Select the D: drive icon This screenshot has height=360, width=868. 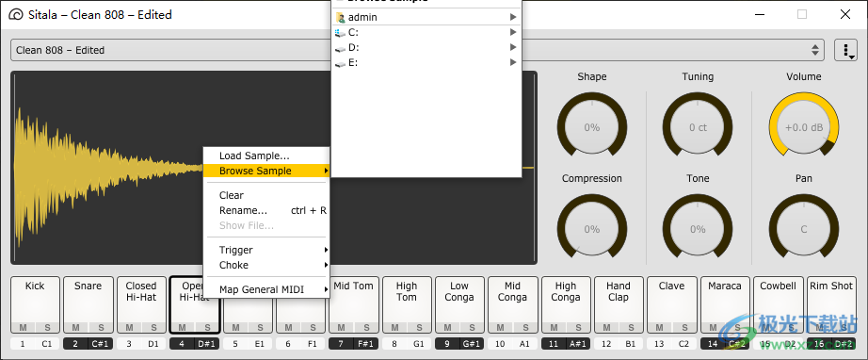341,48
